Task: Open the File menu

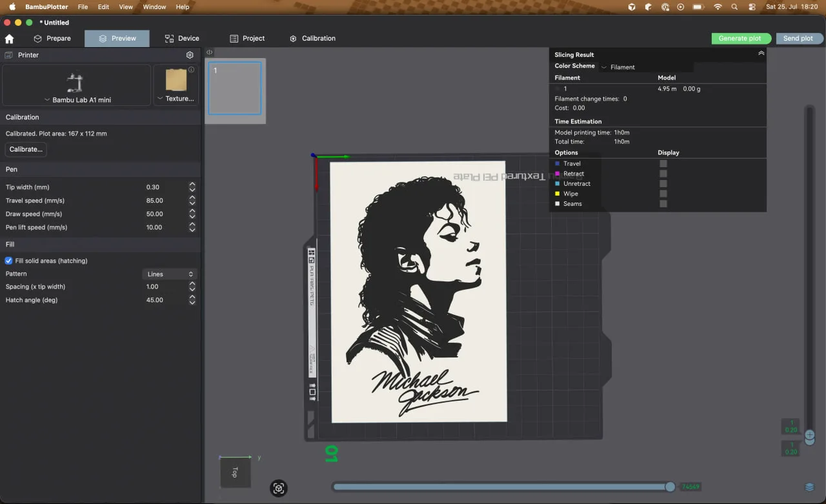Action: point(83,7)
